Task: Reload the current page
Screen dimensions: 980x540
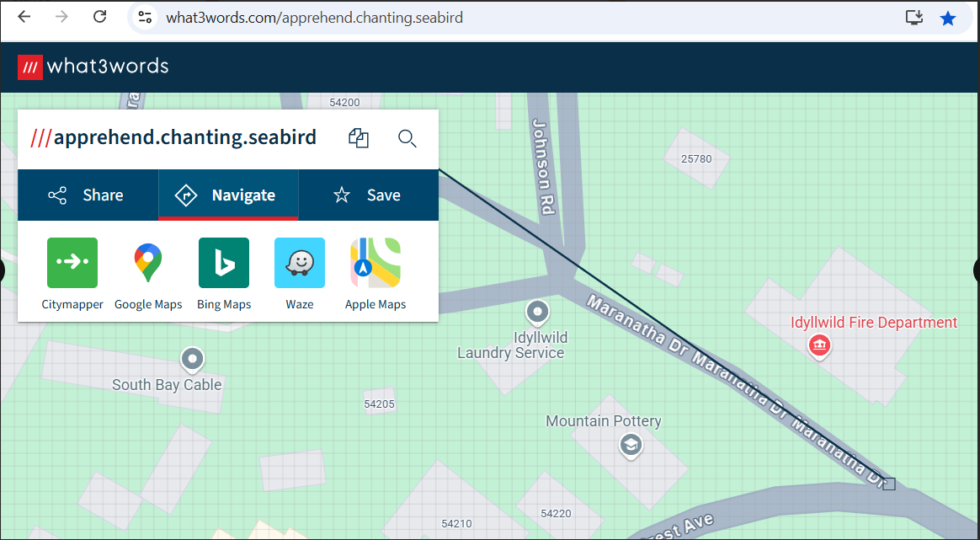Action: (x=99, y=17)
